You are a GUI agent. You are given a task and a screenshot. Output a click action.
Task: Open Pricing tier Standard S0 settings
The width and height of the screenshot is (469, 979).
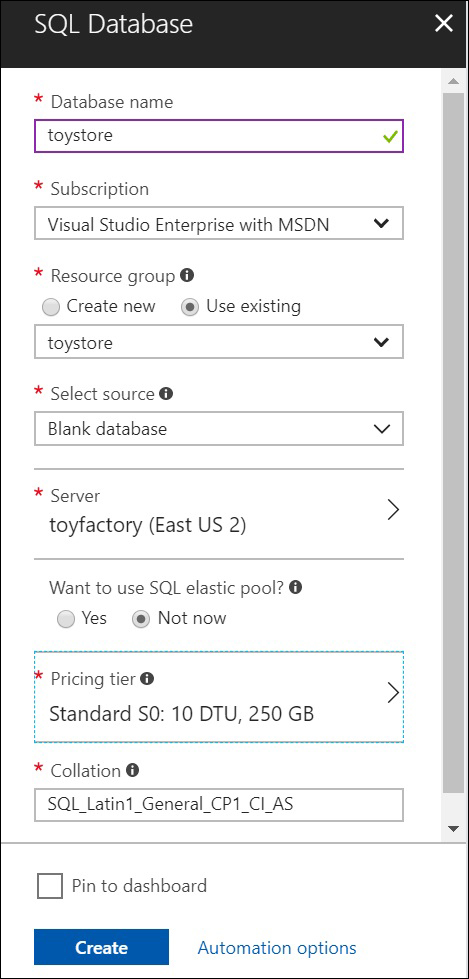coord(219,697)
